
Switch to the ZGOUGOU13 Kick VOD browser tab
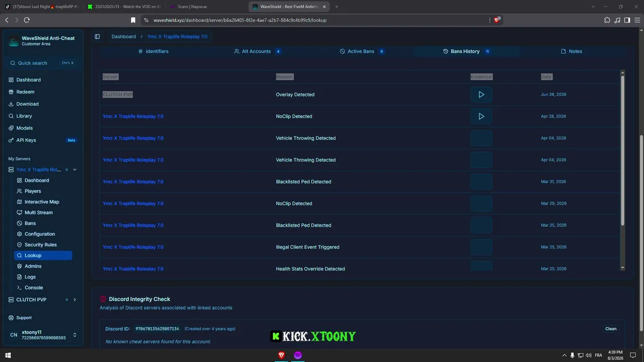[x=124, y=7]
